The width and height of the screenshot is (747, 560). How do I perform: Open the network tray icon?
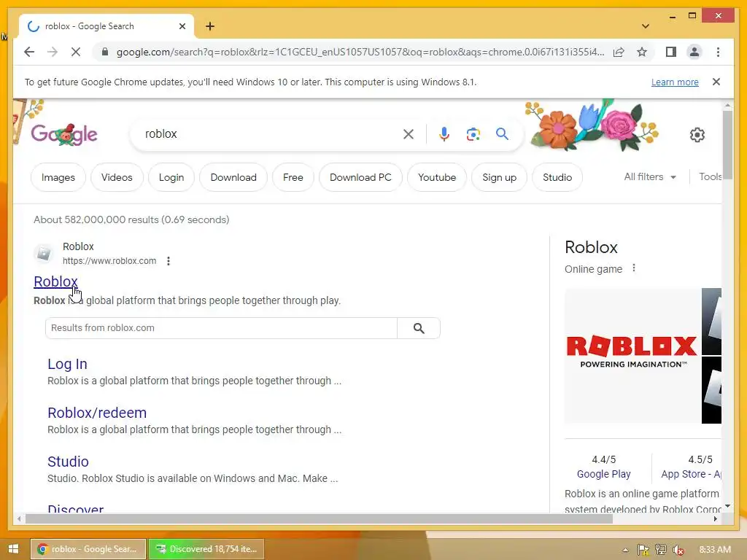click(x=661, y=550)
